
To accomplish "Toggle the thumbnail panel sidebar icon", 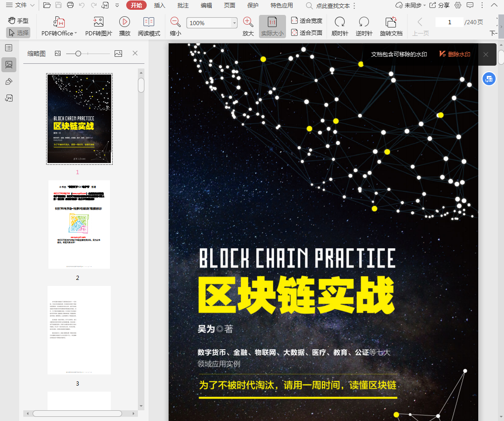I will pyautogui.click(x=9, y=65).
